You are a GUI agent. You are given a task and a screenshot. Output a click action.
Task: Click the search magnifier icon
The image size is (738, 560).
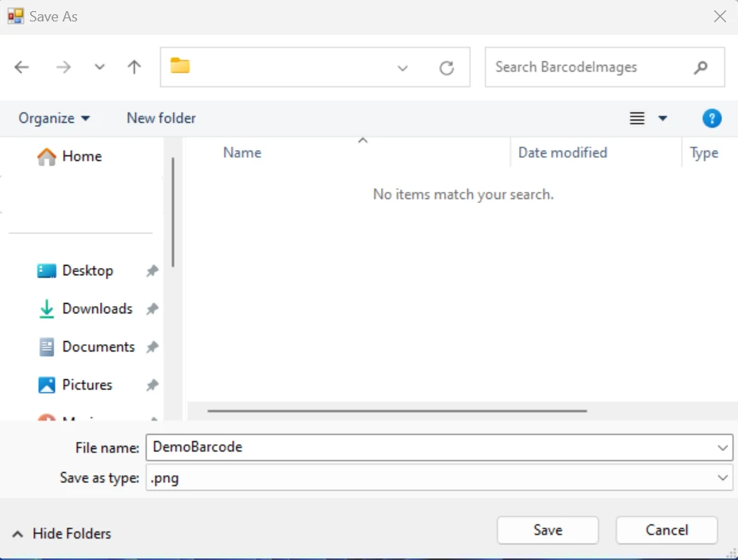click(700, 67)
